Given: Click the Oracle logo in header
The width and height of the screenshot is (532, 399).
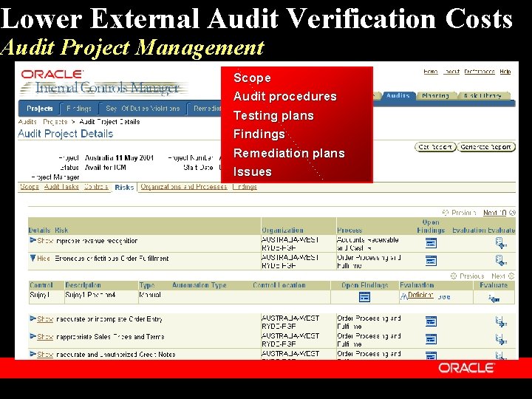Looking at the screenshot, I should 52,74.
